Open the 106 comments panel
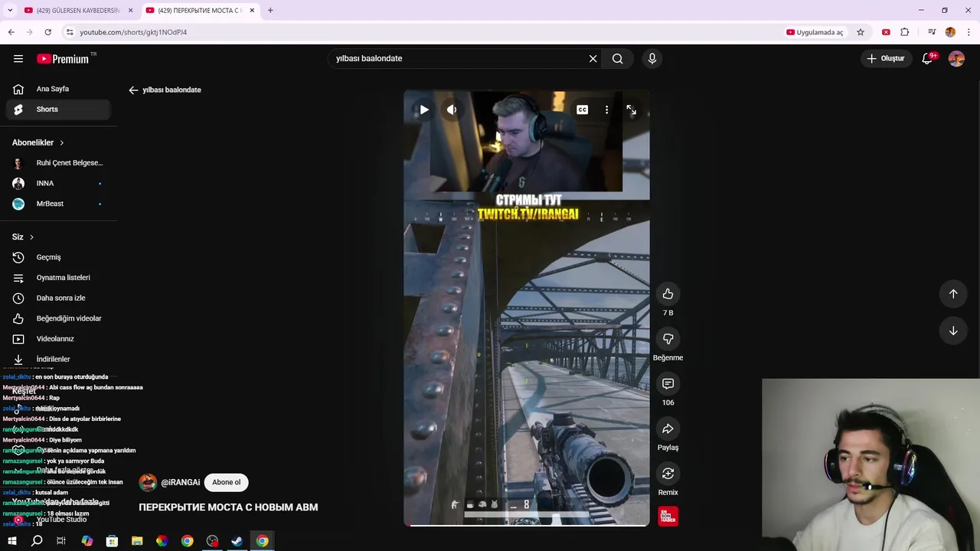The height and width of the screenshot is (551, 980). (668, 383)
